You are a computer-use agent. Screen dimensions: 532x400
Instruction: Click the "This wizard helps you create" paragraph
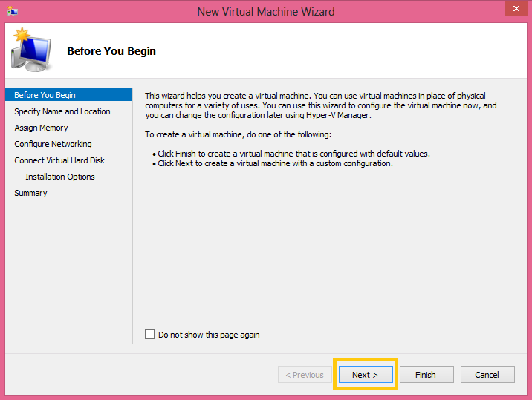pos(321,105)
